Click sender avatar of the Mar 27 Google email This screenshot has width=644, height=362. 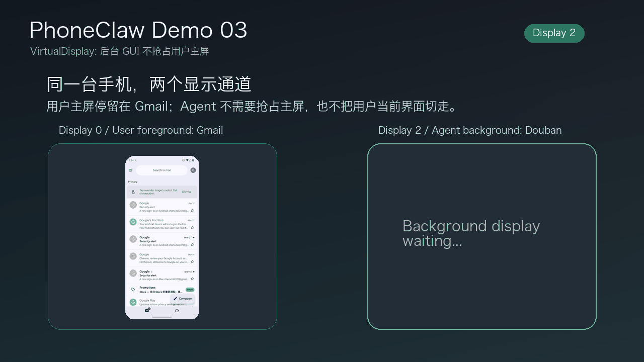133,239
